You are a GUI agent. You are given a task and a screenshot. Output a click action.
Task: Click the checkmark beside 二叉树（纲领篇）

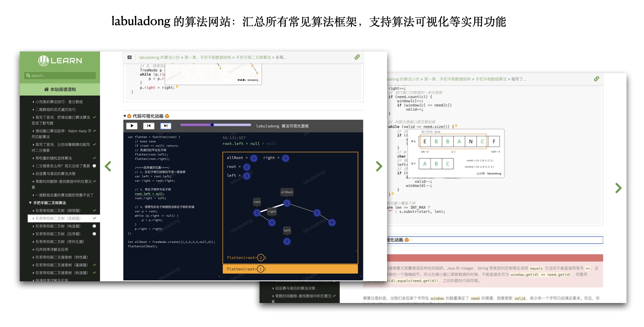[94, 210]
